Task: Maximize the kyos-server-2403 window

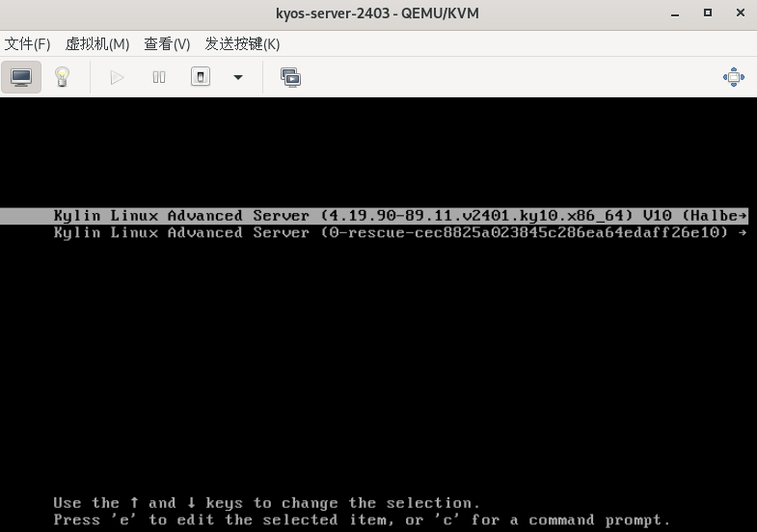Action: pos(708,13)
